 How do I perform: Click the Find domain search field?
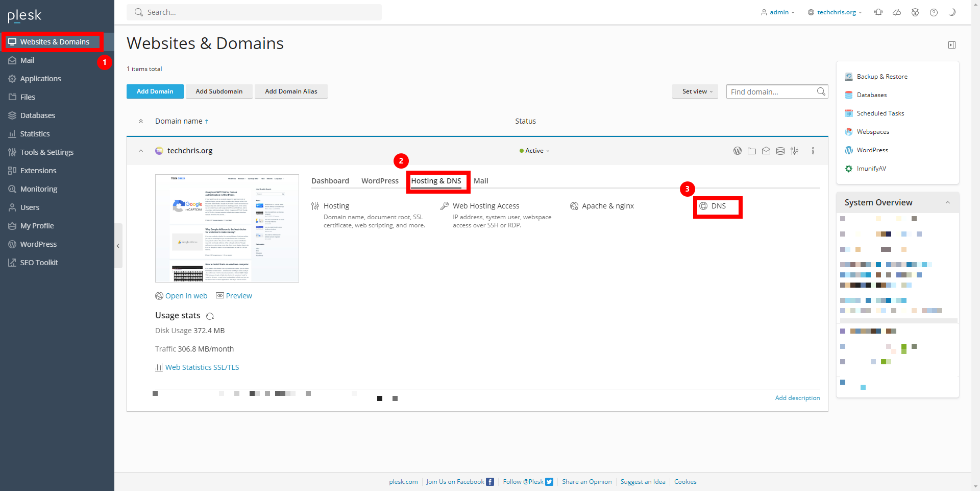click(x=771, y=92)
